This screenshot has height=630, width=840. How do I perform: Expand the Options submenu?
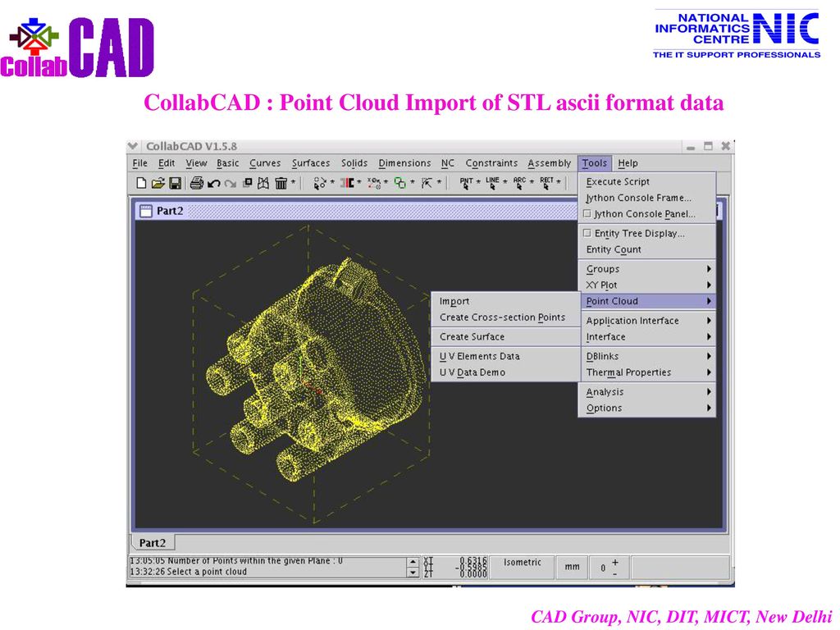point(647,408)
